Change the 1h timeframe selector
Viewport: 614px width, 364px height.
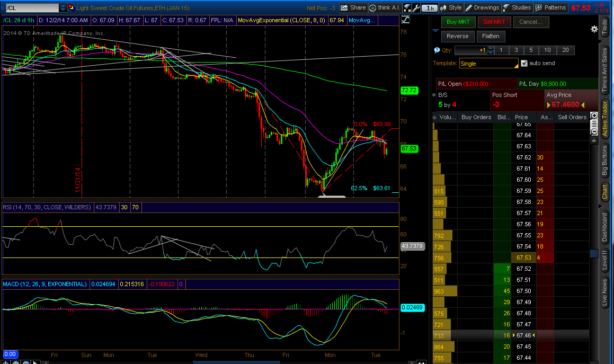coord(431,8)
